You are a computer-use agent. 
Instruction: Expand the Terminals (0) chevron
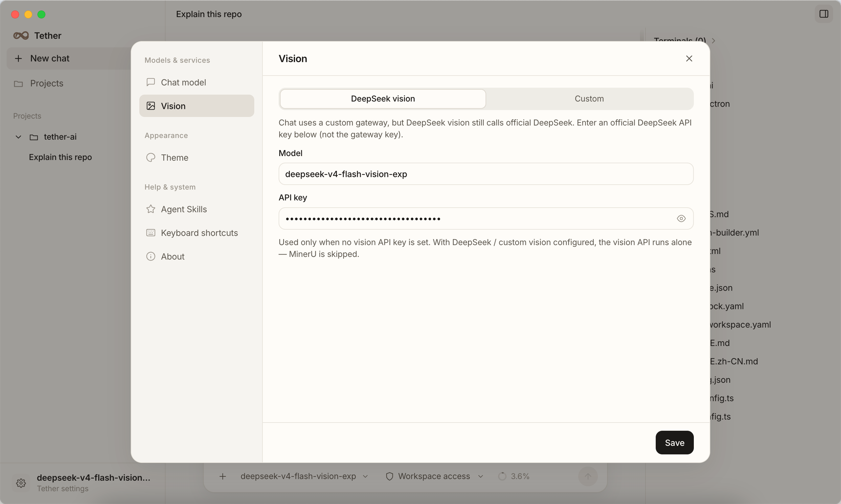[713, 41]
